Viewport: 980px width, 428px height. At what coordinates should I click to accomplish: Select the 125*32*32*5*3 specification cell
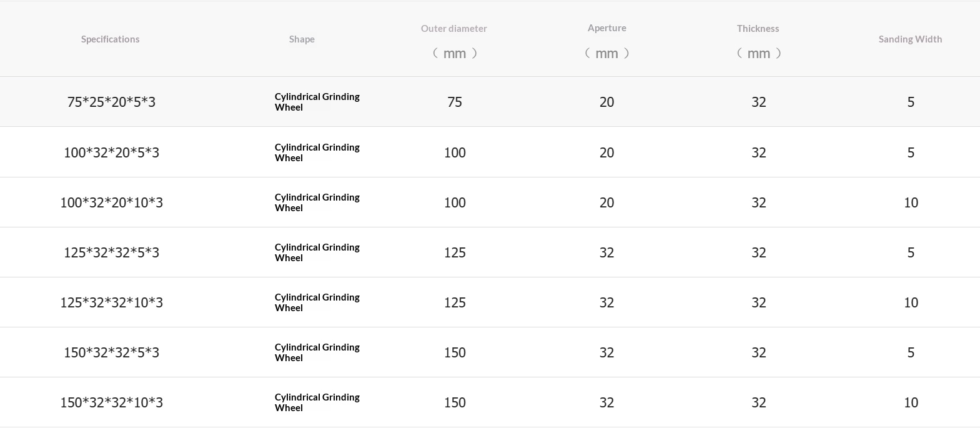[x=111, y=252]
